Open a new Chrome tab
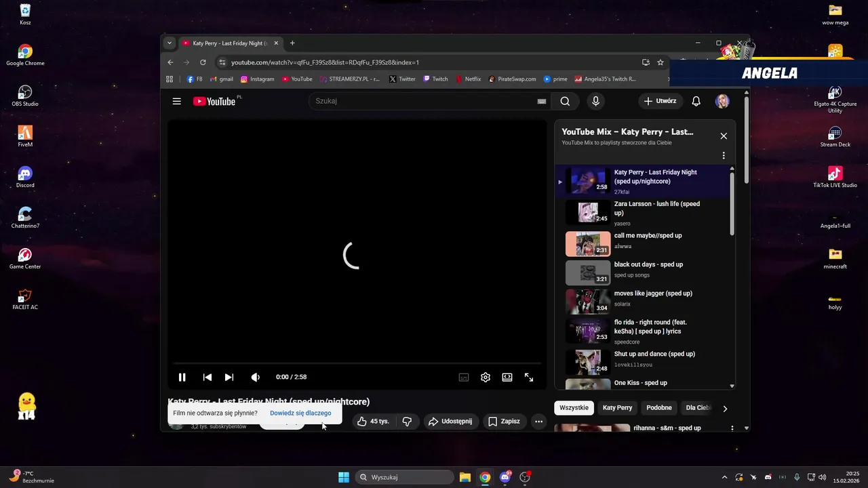The width and height of the screenshot is (868, 488). [x=292, y=43]
